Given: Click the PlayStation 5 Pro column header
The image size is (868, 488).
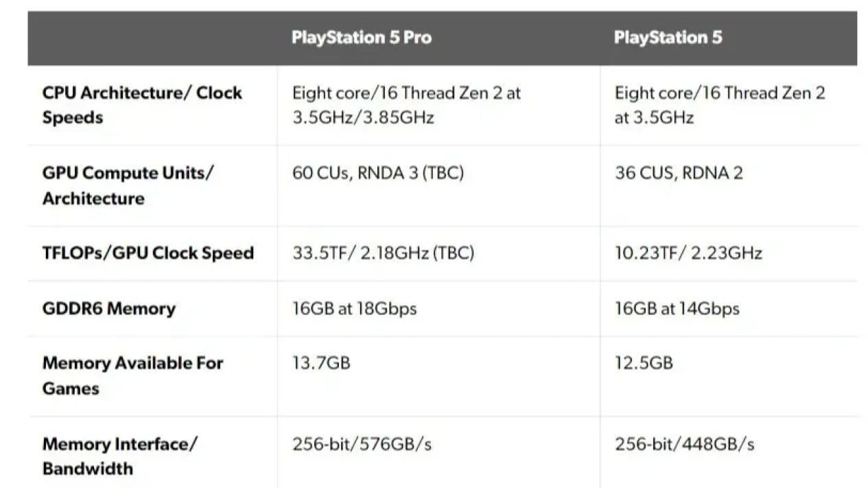Looking at the screenshot, I should pyautogui.click(x=362, y=38).
